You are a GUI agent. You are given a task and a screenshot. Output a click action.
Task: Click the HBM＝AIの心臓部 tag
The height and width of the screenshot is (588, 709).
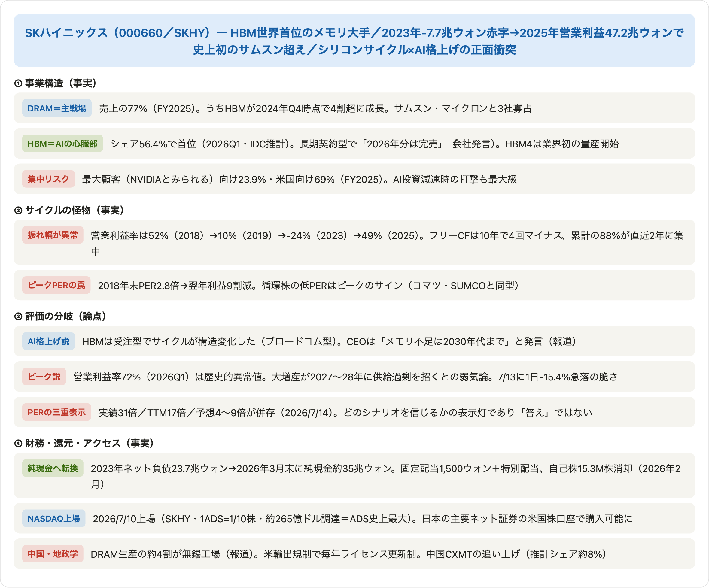(62, 144)
